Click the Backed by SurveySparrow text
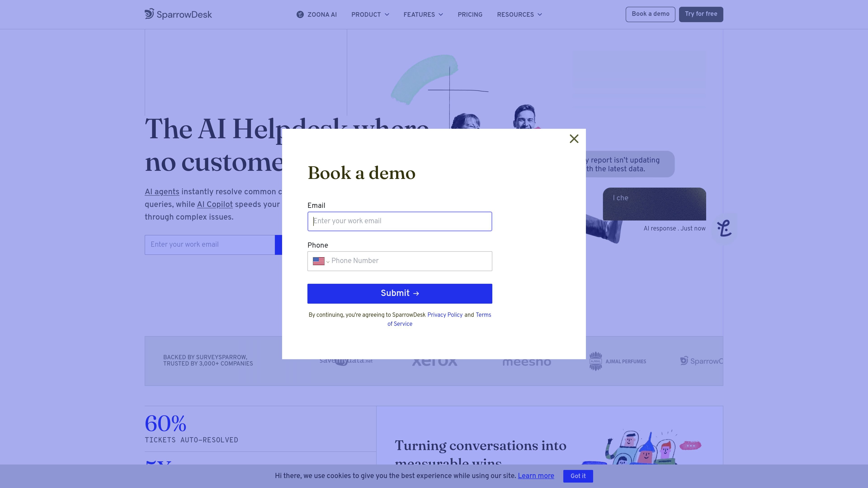 pos(208,360)
